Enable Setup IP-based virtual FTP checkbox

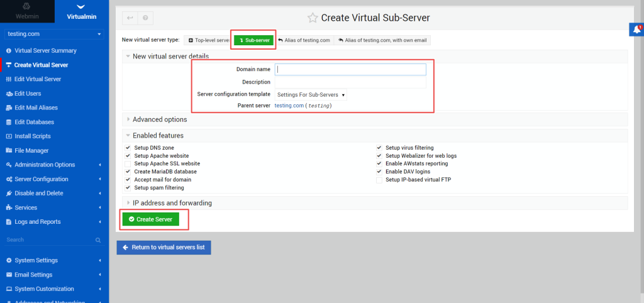pos(379,180)
